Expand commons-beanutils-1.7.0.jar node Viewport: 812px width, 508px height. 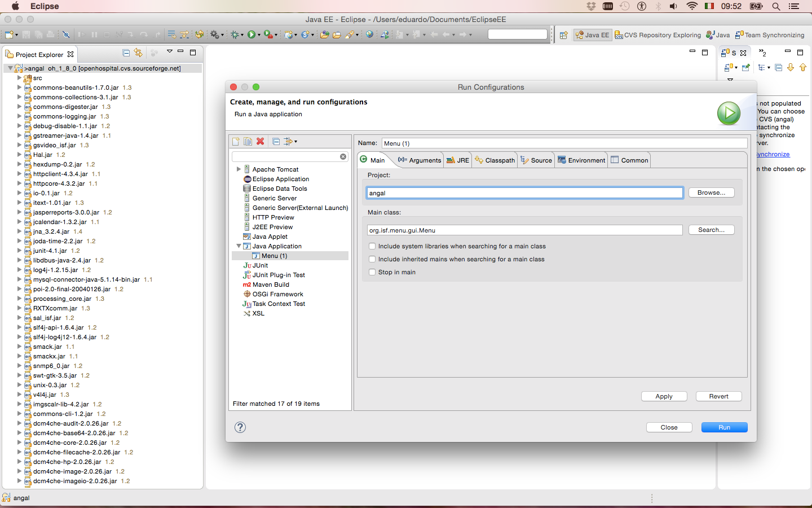pos(19,87)
